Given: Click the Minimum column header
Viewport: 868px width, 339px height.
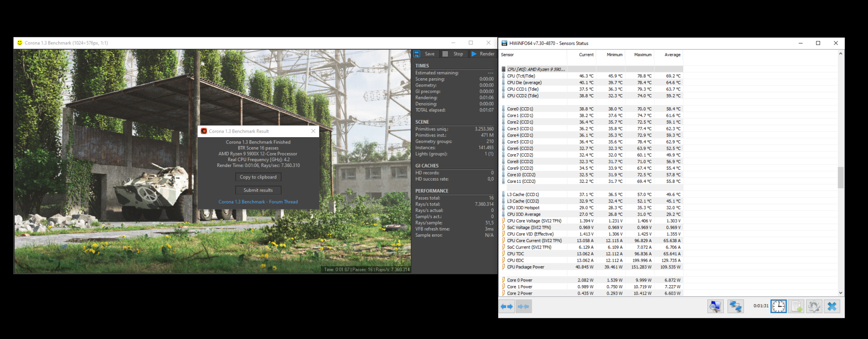Looking at the screenshot, I should tap(610, 55).
